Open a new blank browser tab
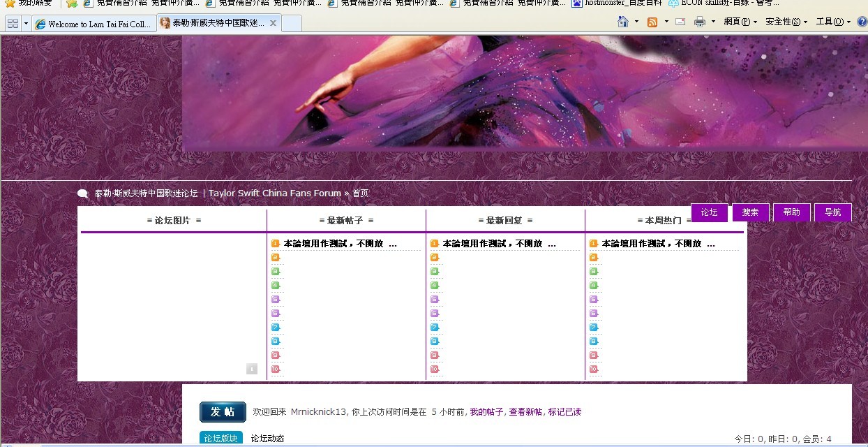Viewport: 868px width, 447px height. (292, 24)
